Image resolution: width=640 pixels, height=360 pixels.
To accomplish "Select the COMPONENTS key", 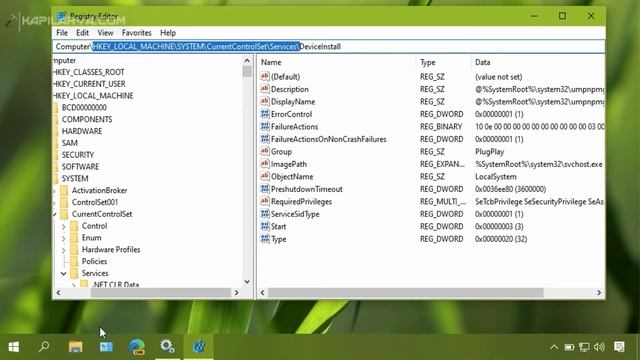I will click(x=87, y=120).
